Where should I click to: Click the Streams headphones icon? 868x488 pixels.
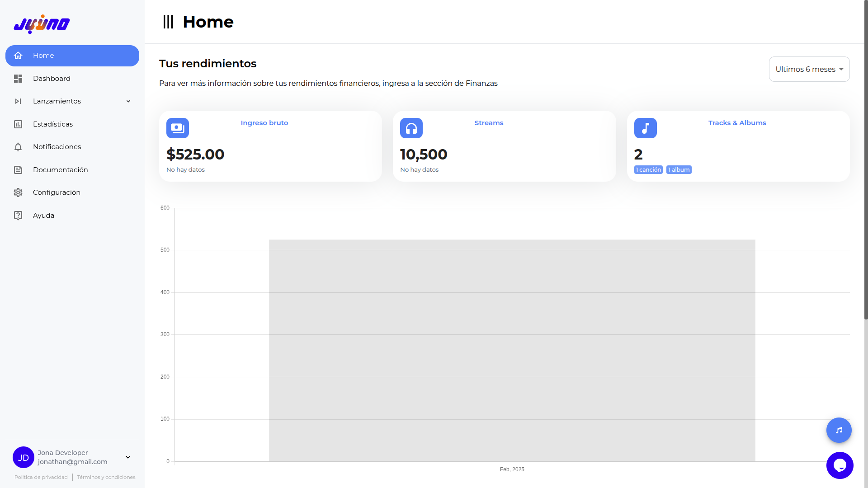[x=411, y=128]
